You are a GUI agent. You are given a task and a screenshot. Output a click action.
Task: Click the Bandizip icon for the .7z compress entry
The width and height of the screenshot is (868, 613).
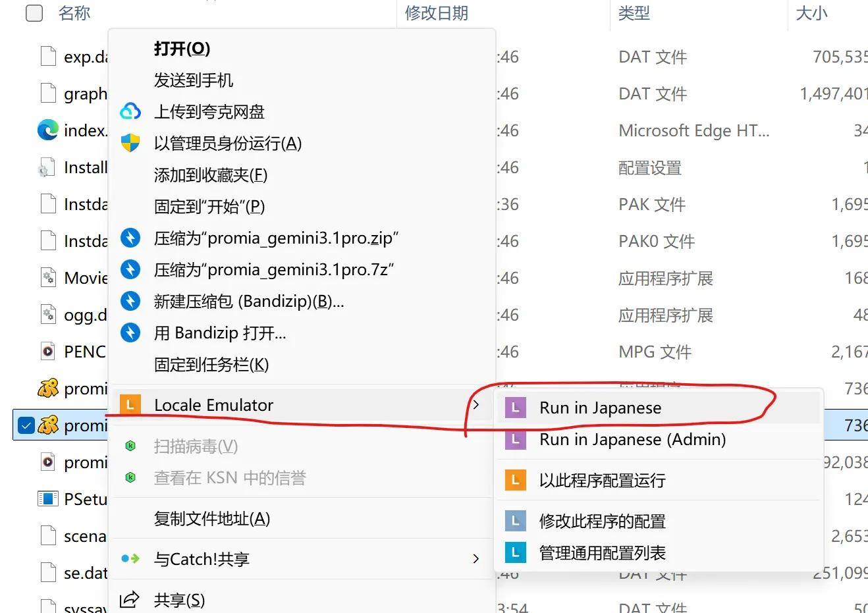(130, 269)
